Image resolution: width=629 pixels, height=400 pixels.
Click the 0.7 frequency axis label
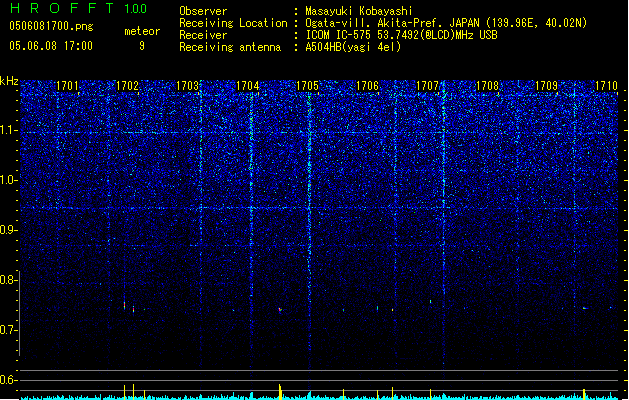point(8,330)
